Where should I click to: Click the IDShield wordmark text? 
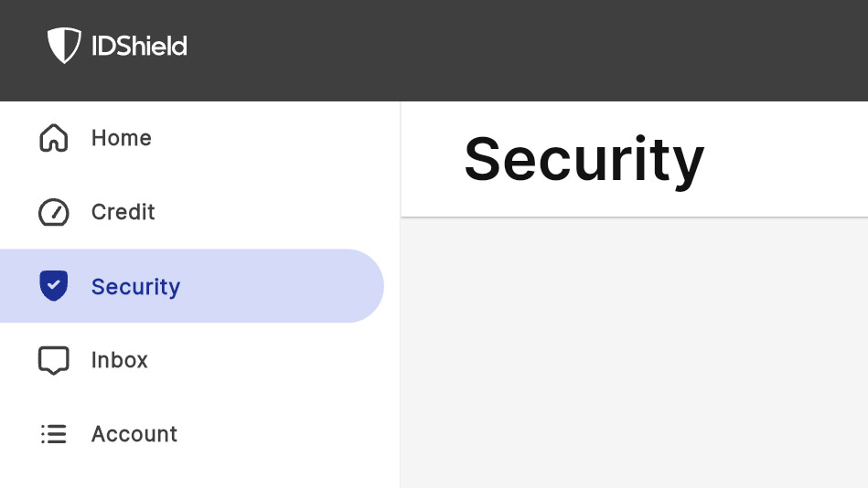139,46
